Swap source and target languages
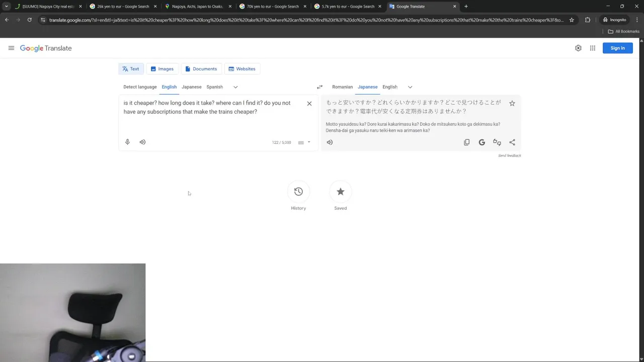This screenshot has width=644, height=362. tap(319, 87)
